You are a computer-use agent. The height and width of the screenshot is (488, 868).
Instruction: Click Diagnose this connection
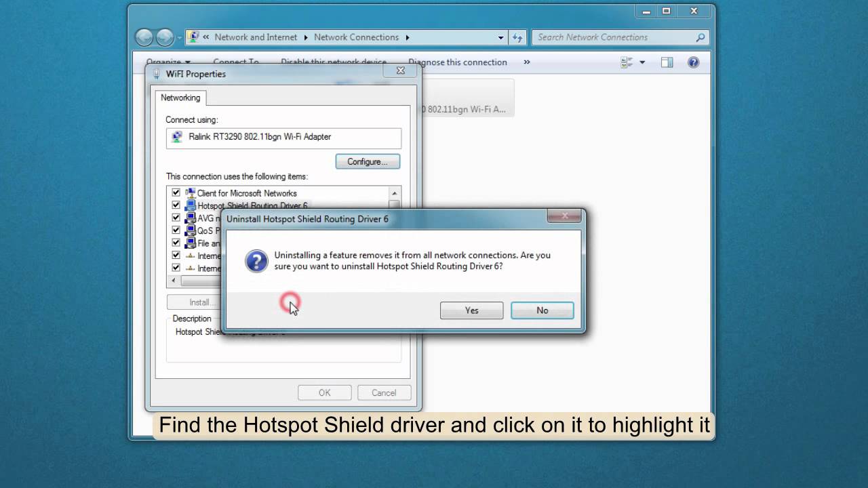[458, 62]
